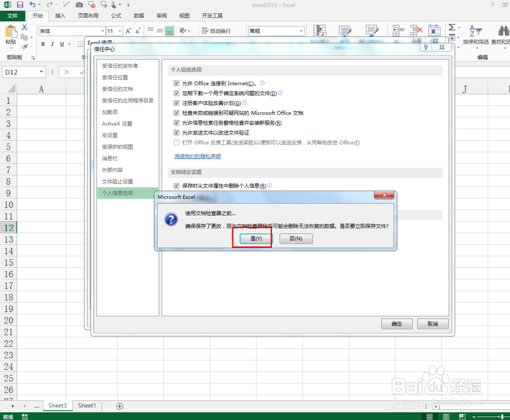Expand the cell format dropdown showing 常规
Screen dimensions: 510x420
(301, 31)
